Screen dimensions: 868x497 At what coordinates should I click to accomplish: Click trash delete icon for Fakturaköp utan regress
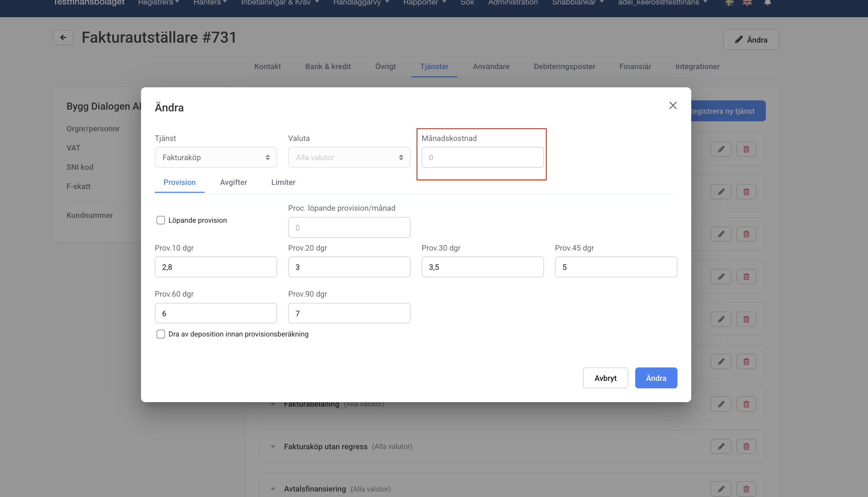coord(746,446)
